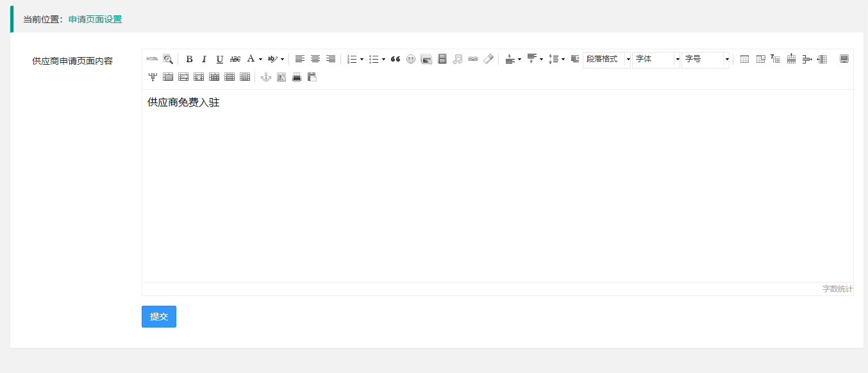
Task: Toggle strikethrough ABC formatting
Action: point(235,59)
